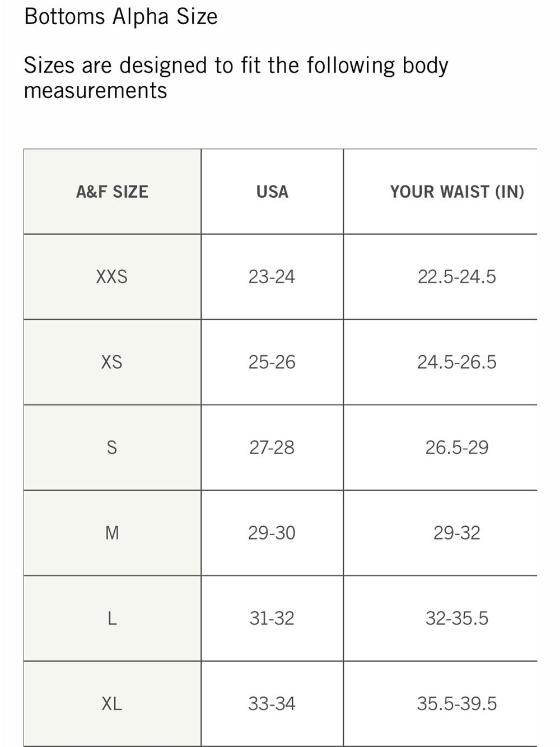Image resolution: width=560 pixels, height=747 pixels.
Task: Select the A&F SIZE column header
Action: click(112, 192)
